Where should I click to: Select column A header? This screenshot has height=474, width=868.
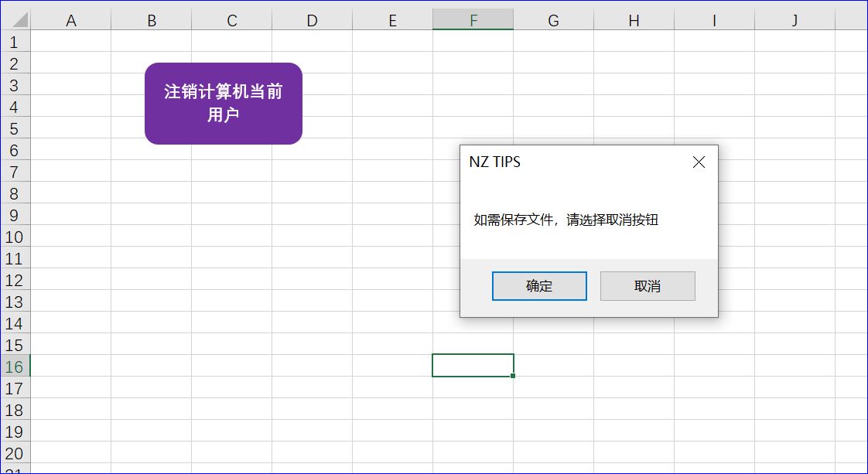click(71, 20)
